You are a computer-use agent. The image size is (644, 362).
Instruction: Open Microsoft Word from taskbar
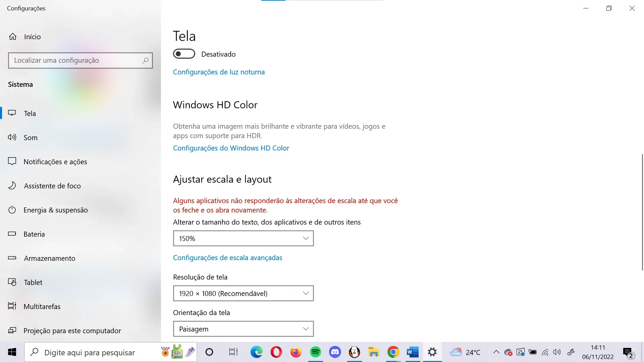(413, 352)
